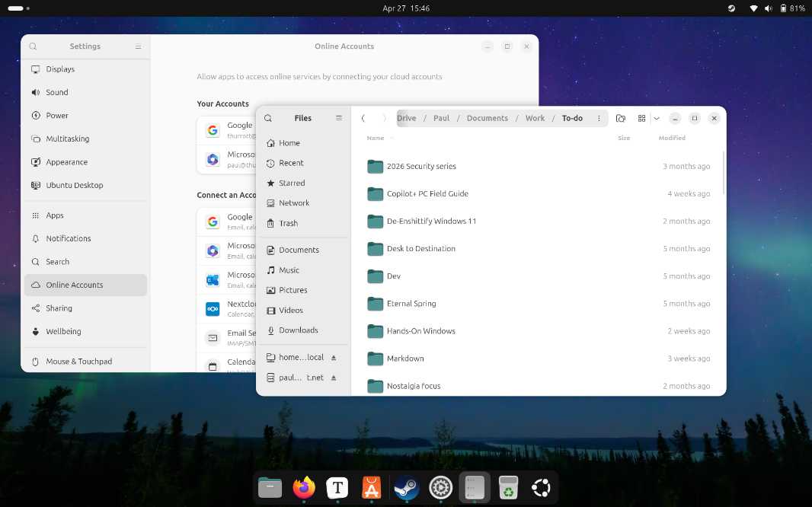Viewport: 812px width, 507px height.
Task: Launch Firefox from the dock
Action: point(304,487)
